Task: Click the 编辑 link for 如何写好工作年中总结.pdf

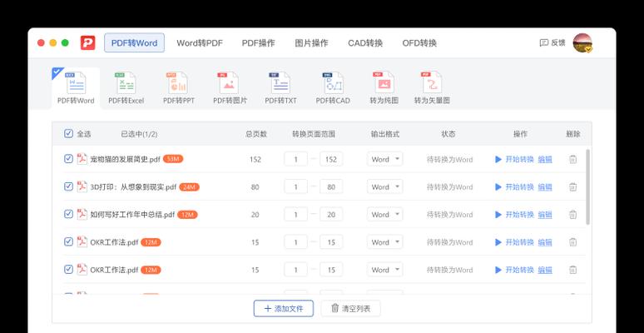Action: coord(545,214)
